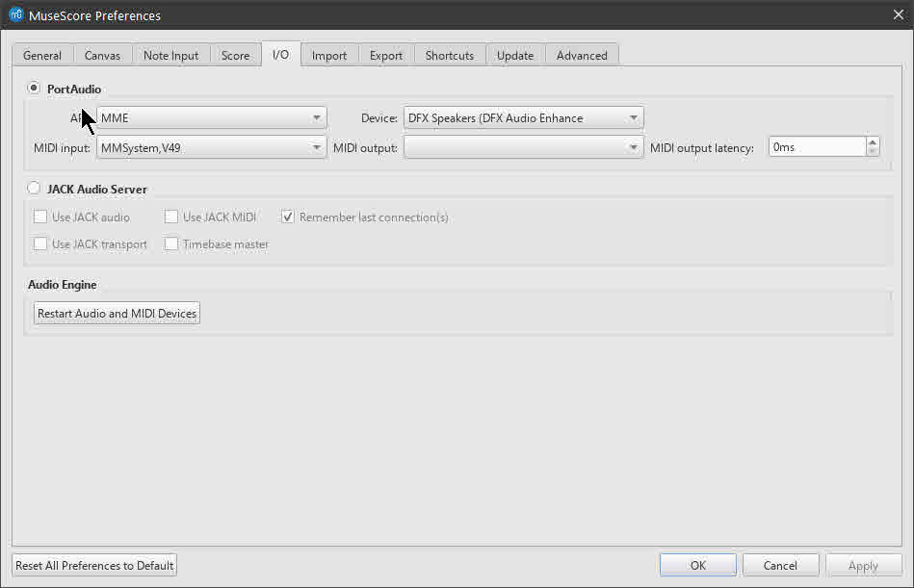914x588 pixels.
Task: Click Reset All Preferences to Default
Action: pyautogui.click(x=94, y=565)
